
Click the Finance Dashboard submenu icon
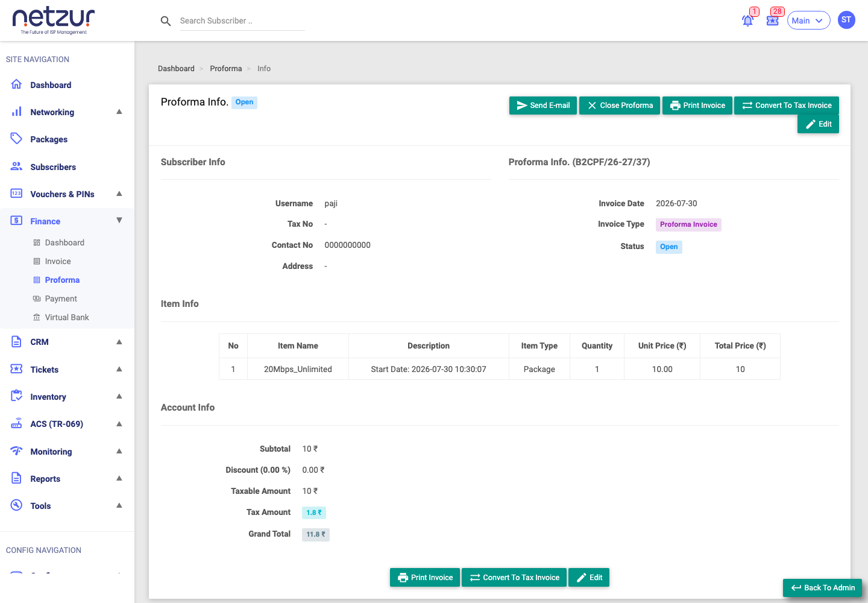pos(37,242)
